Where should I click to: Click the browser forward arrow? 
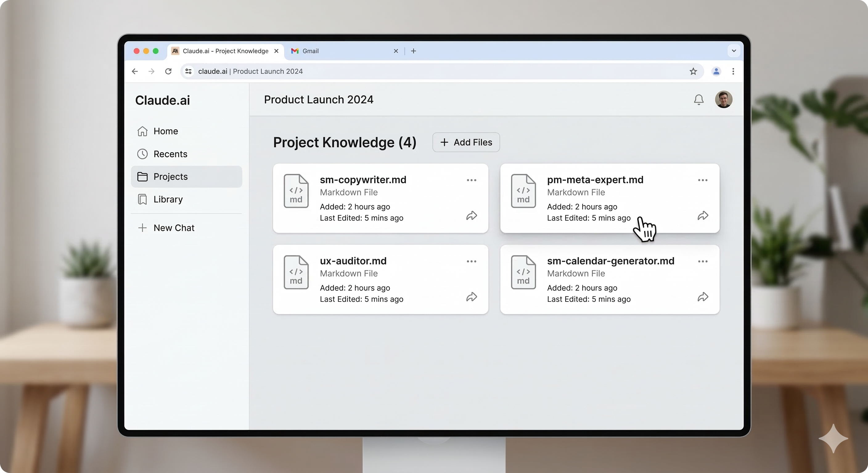[152, 71]
